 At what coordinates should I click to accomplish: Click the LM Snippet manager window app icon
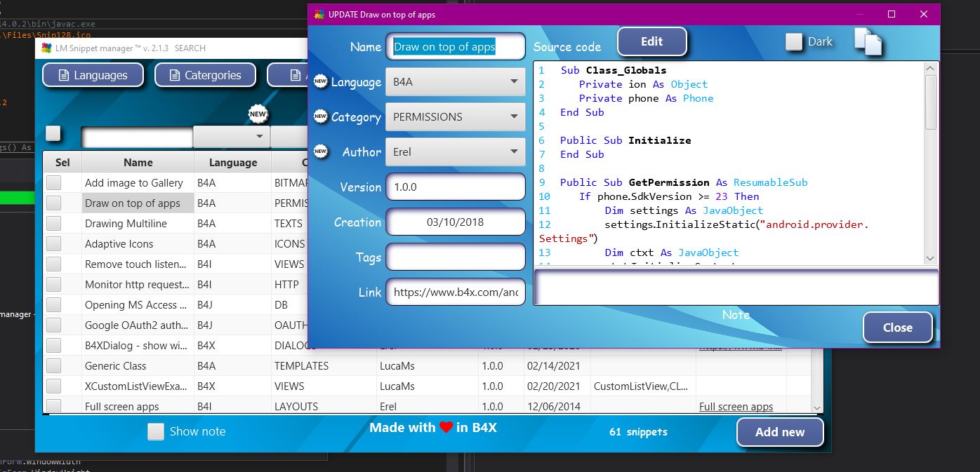click(46, 48)
